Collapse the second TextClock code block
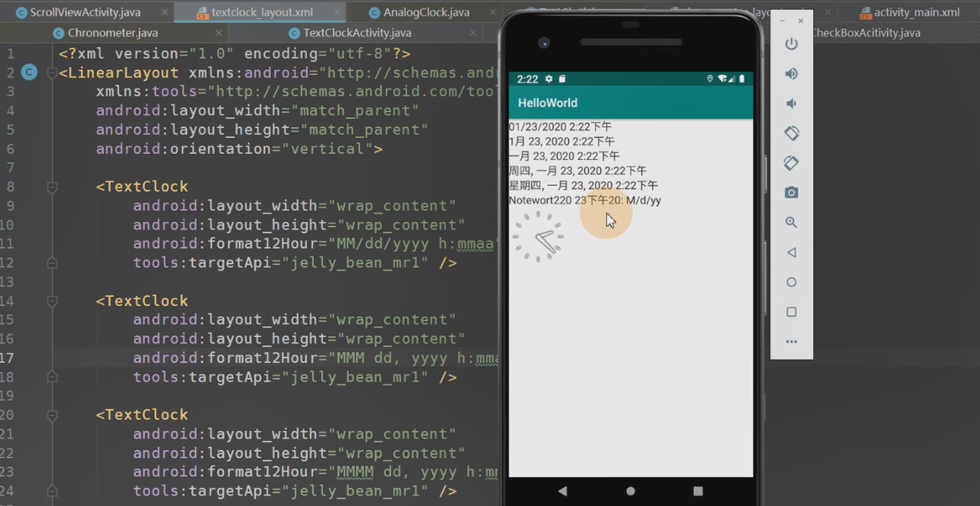Image resolution: width=980 pixels, height=506 pixels. [51, 300]
